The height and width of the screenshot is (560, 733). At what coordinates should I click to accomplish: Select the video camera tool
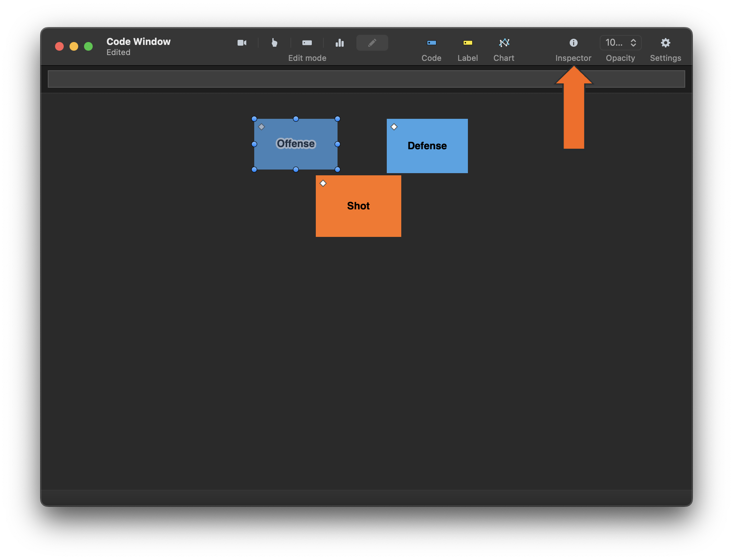click(x=242, y=42)
